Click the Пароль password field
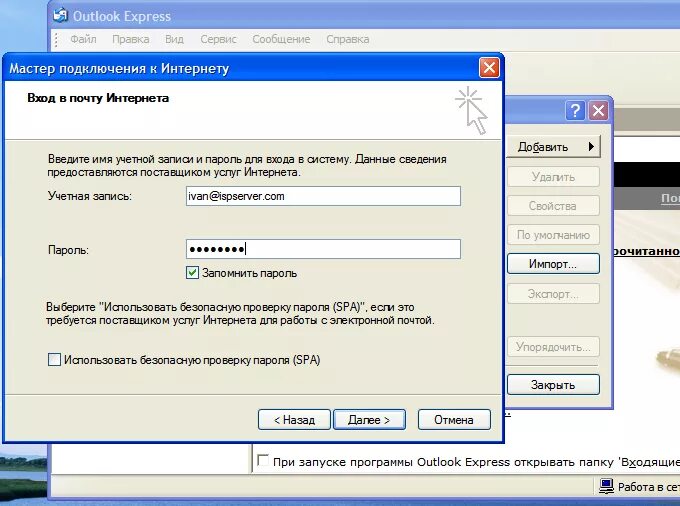This screenshot has width=680, height=506. click(323, 249)
